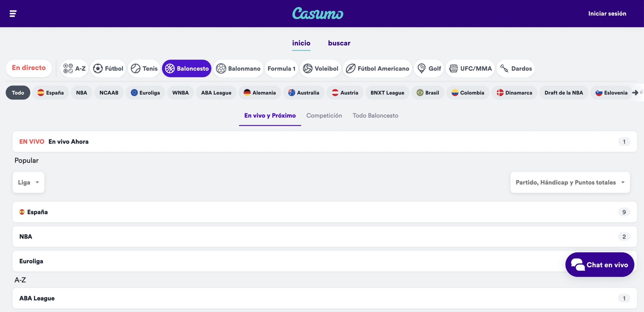Open Chat en vivo support

[x=600, y=265]
